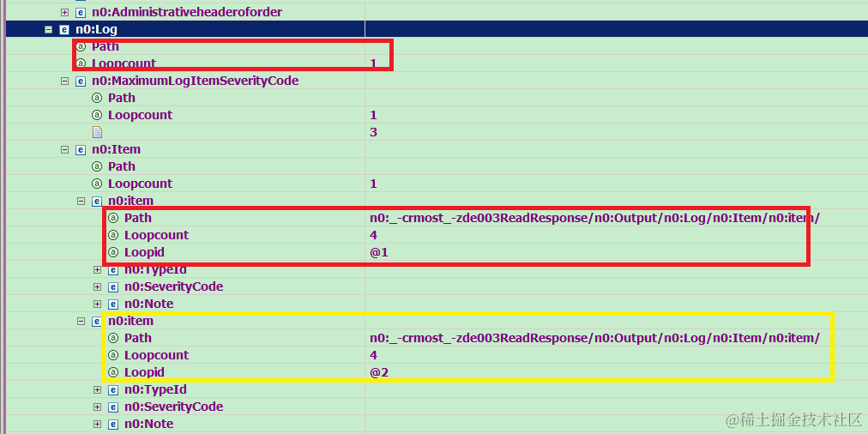Screen dimensions: 868x434
Task: Click the attribute icon of Loopid @2
Action: 113,372
